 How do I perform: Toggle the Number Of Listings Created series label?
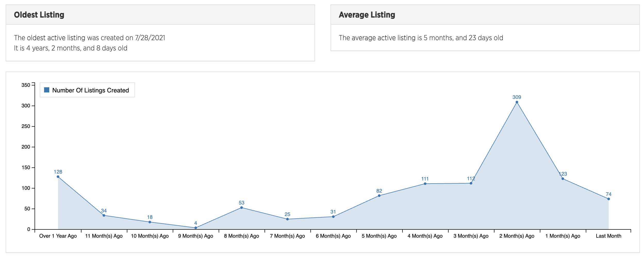(x=90, y=90)
